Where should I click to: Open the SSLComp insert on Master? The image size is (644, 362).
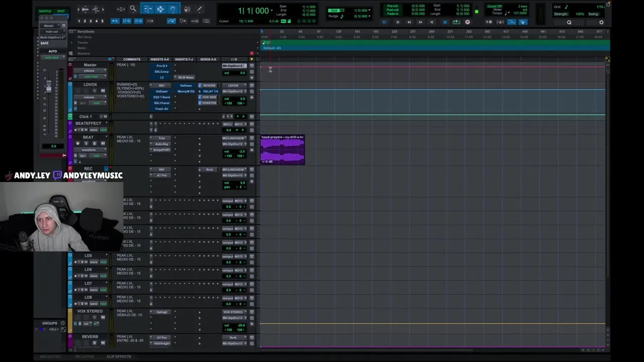click(x=162, y=72)
